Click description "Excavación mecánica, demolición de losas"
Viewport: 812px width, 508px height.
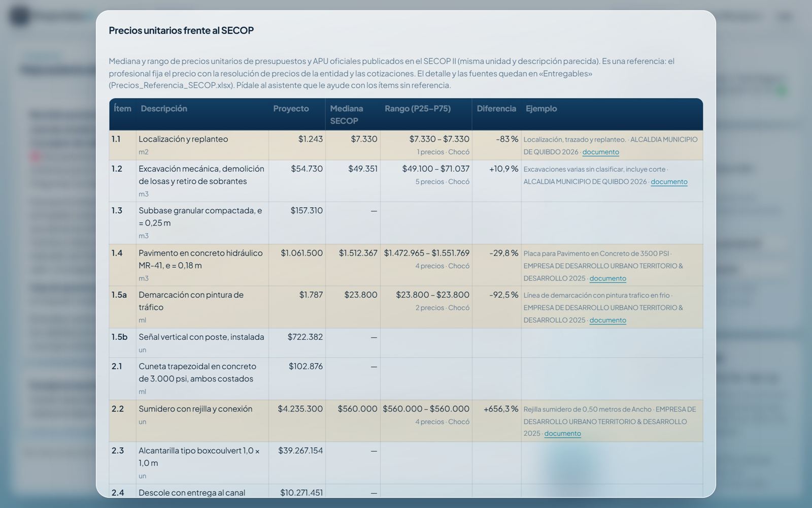click(201, 175)
